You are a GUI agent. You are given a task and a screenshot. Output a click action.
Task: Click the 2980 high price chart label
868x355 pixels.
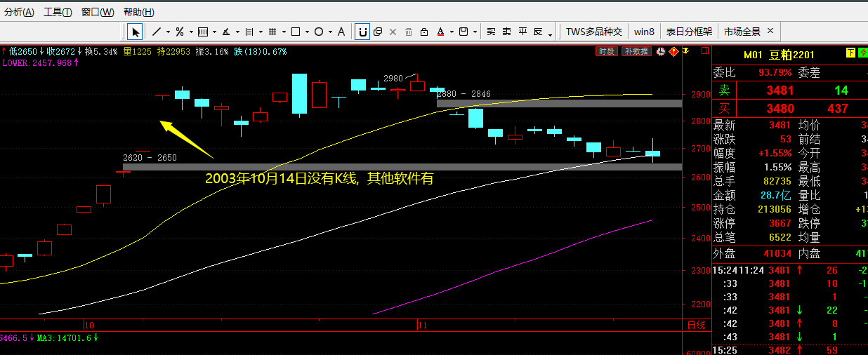[x=393, y=78]
